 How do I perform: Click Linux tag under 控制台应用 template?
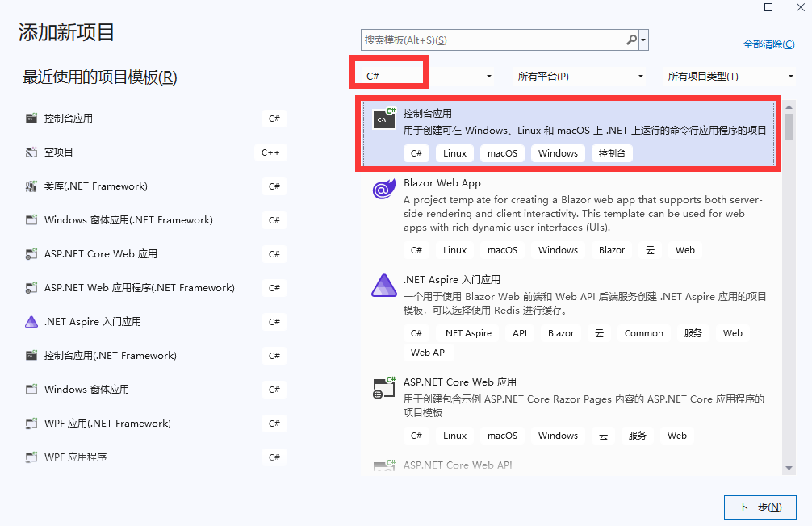(454, 153)
